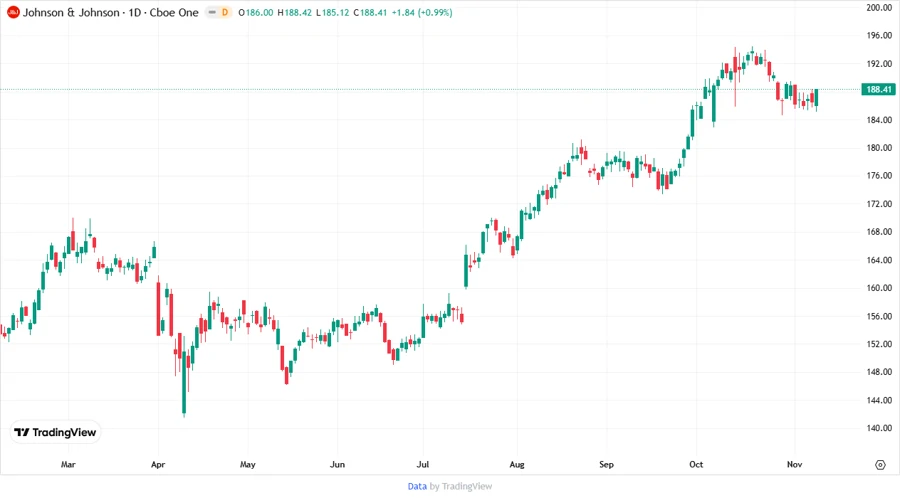Open the chart settings gear icon
The width and height of the screenshot is (900, 498).
(880, 465)
